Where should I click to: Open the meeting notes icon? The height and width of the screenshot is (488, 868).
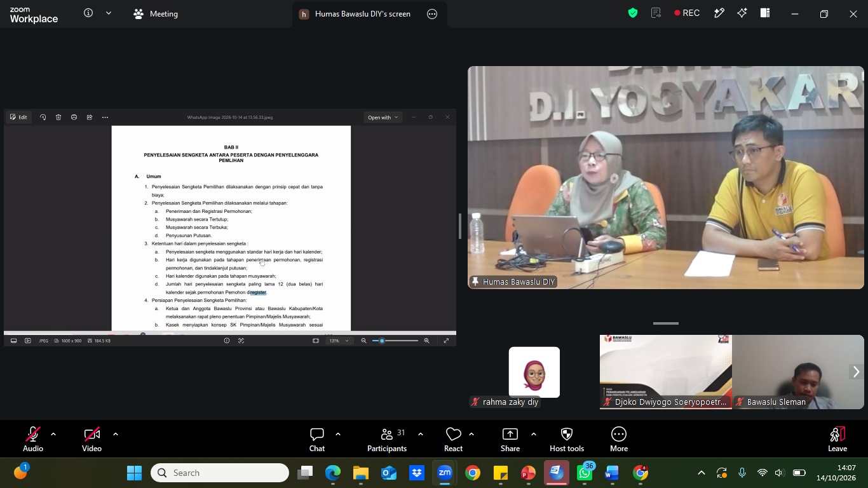coord(656,13)
